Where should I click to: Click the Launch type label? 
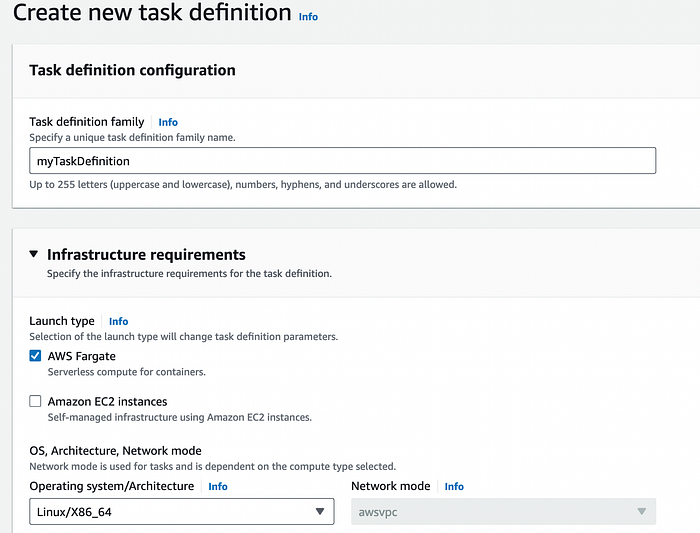(x=62, y=321)
